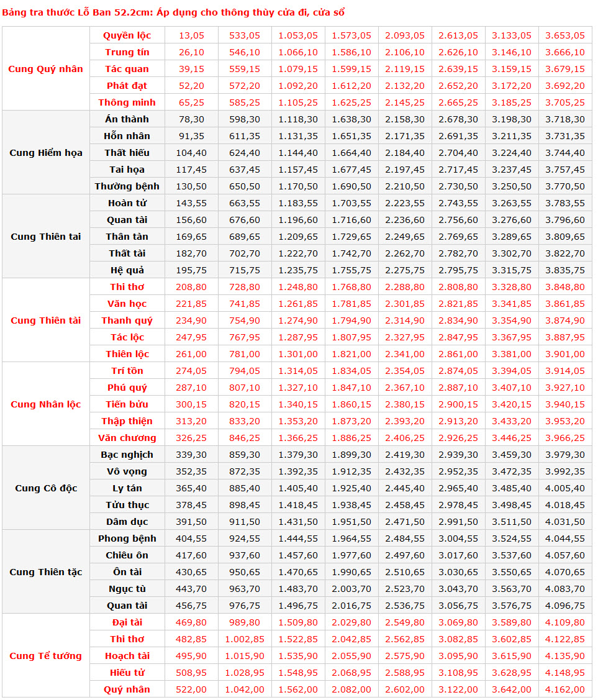
Task: Select the Cung Quý nhân group cell
Action: point(45,69)
